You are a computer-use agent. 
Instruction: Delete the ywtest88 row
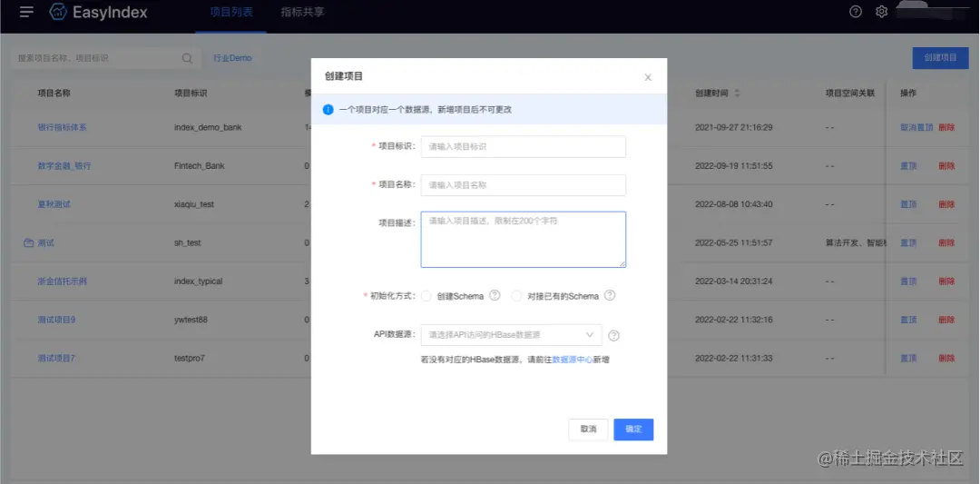pyautogui.click(x=946, y=320)
